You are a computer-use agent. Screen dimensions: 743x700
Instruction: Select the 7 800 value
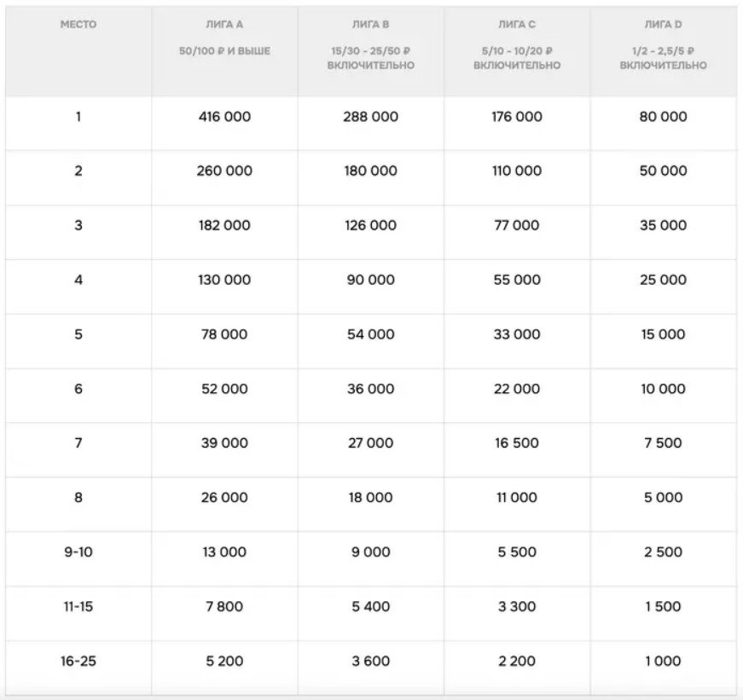[x=225, y=606]
